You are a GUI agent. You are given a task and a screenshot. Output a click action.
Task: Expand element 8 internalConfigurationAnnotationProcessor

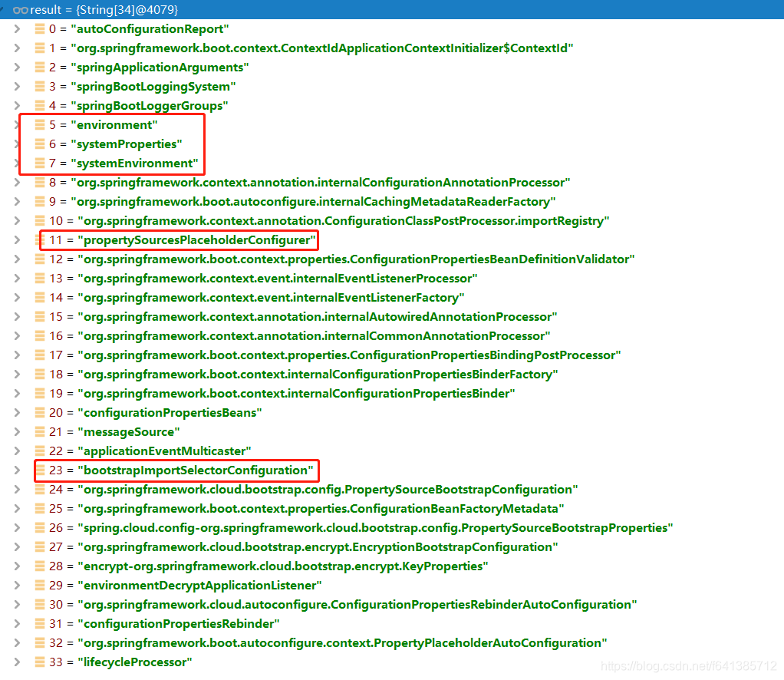pyautogui.click(x=17, y=182)
